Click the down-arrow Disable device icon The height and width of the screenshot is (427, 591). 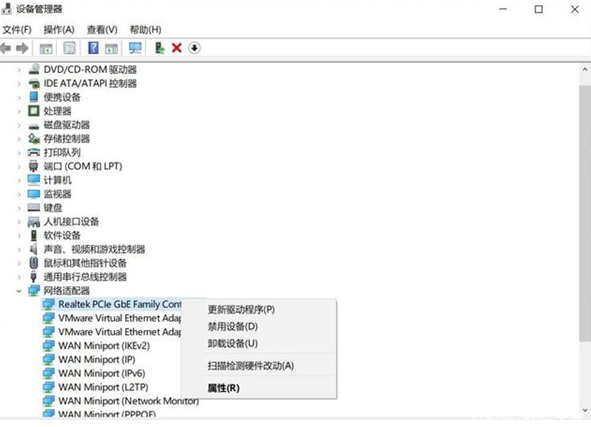(x=194, y=48)
